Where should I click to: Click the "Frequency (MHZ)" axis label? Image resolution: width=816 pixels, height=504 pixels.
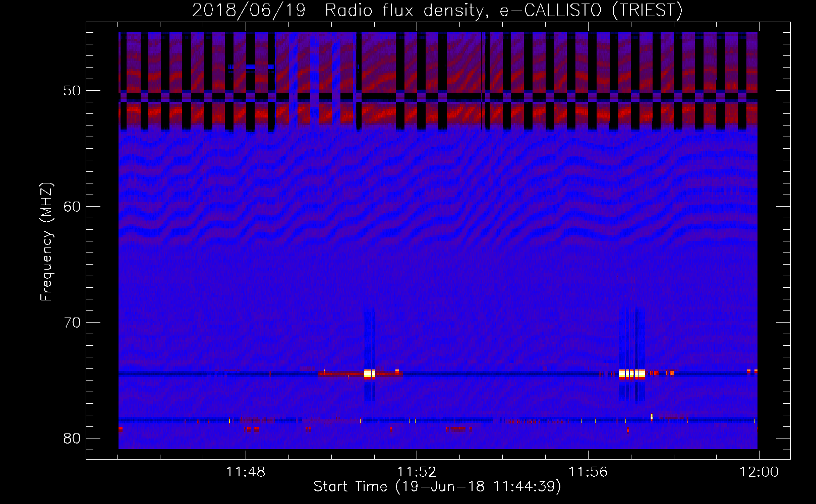click(x=46, y=242)
